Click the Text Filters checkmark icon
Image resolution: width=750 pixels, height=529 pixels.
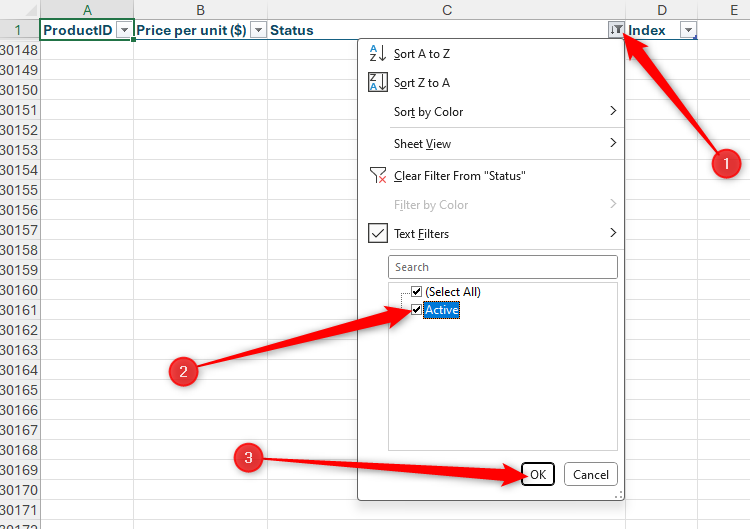tap(378, 233)
